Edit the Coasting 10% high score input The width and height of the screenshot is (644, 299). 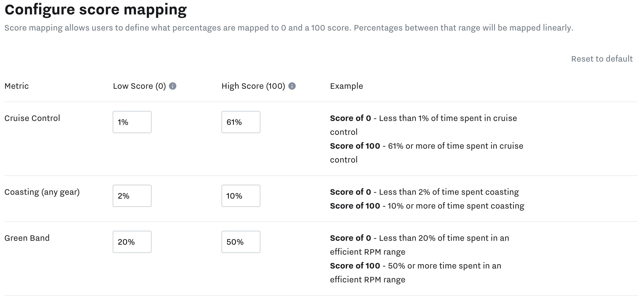(x=241, y=196)
